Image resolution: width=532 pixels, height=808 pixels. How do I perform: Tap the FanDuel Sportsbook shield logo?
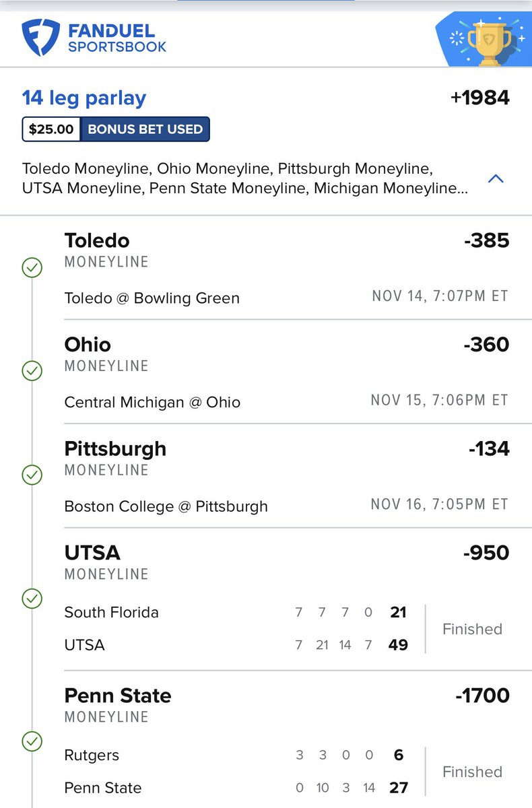pos(41,37)
